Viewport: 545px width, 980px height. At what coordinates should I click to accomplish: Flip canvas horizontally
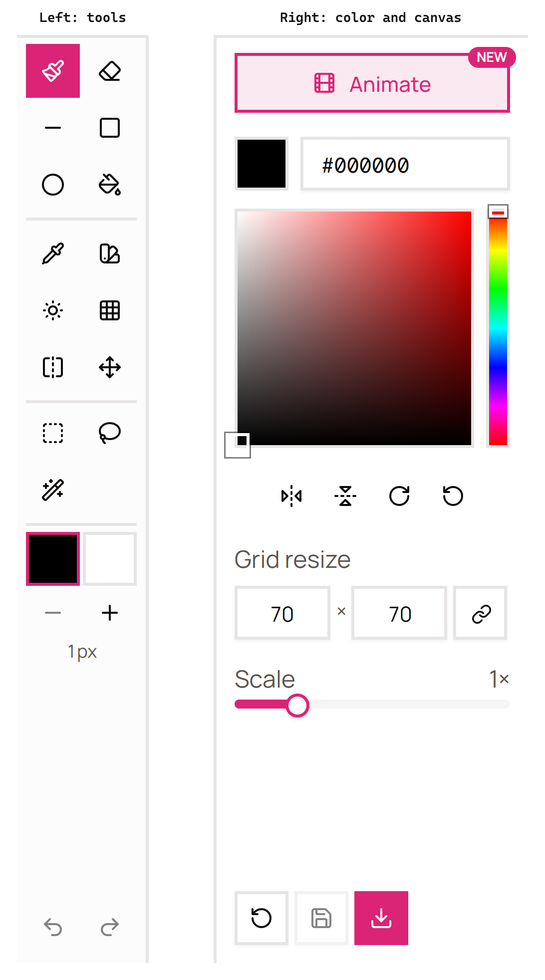pyautogui.click(x=291, y=496)
